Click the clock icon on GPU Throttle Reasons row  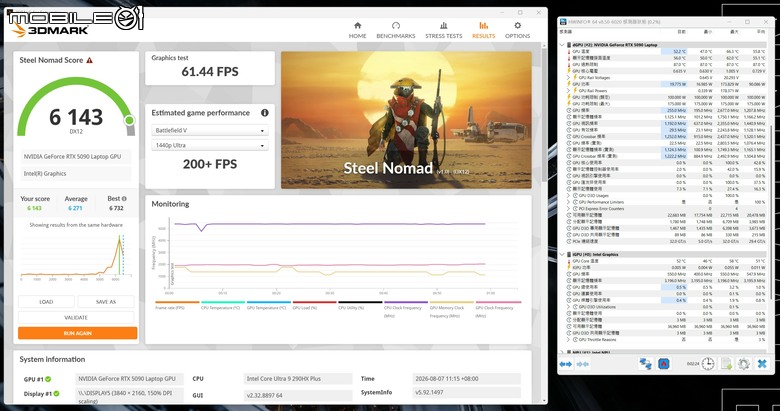coord(575,340)
